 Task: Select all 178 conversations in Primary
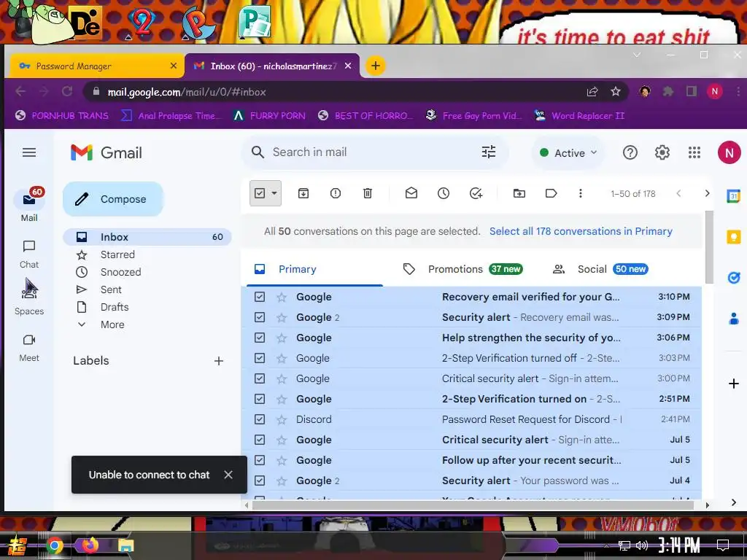(x=581, y=231)
